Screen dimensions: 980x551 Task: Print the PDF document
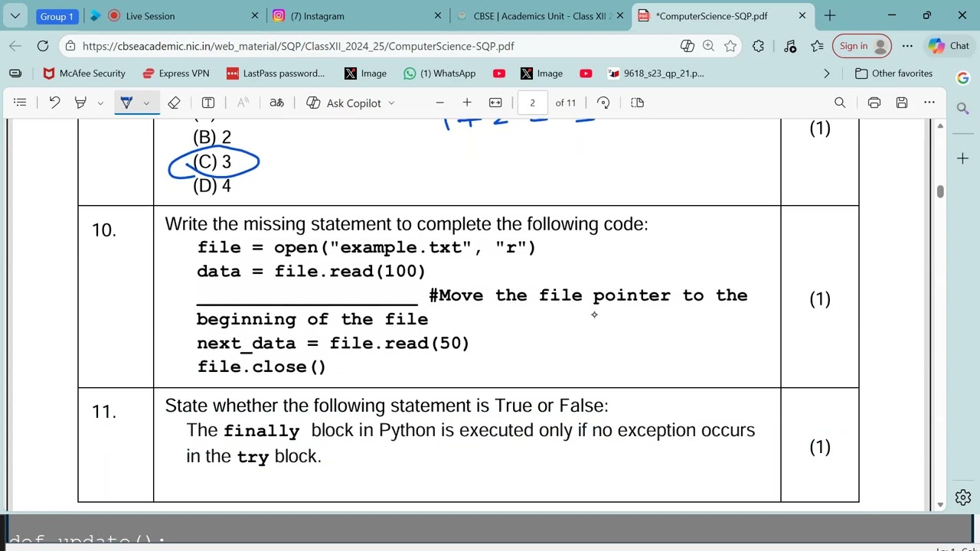pos(874,103)
